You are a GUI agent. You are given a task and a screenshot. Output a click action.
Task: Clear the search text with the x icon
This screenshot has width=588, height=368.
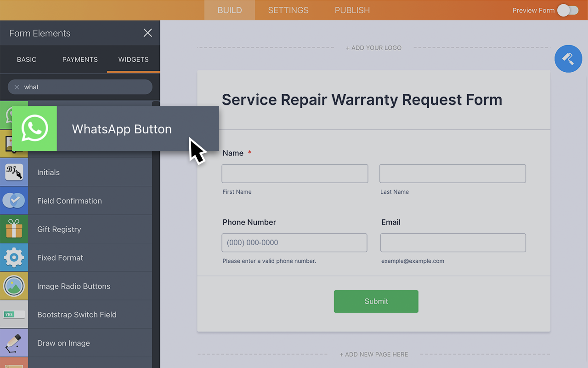point(17,87)
